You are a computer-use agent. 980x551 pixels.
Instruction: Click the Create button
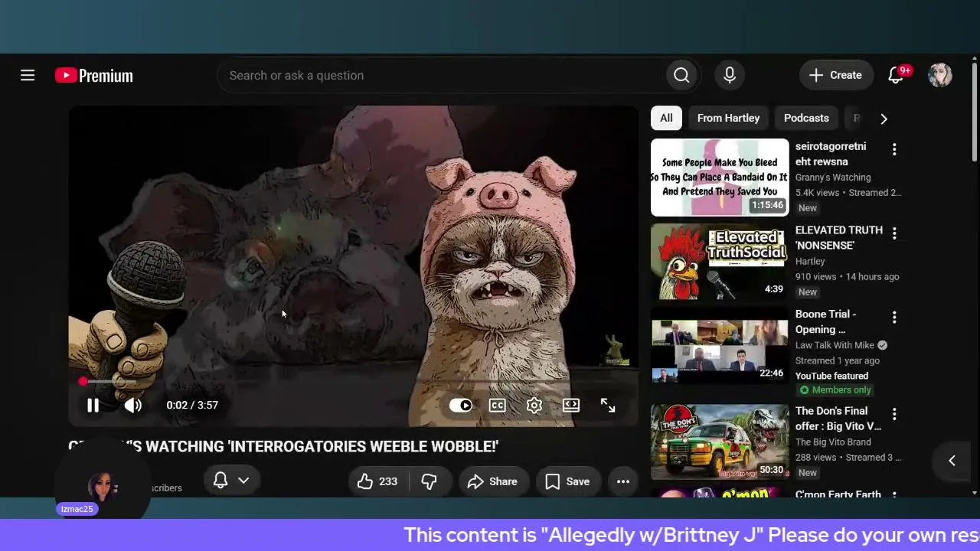click(836, 75)
